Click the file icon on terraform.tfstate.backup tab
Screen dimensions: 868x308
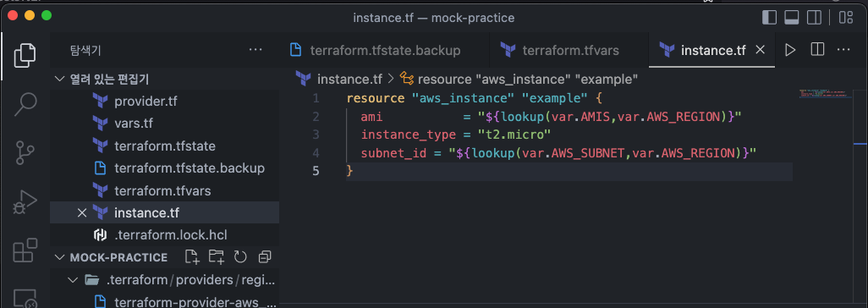coord(295,51)
